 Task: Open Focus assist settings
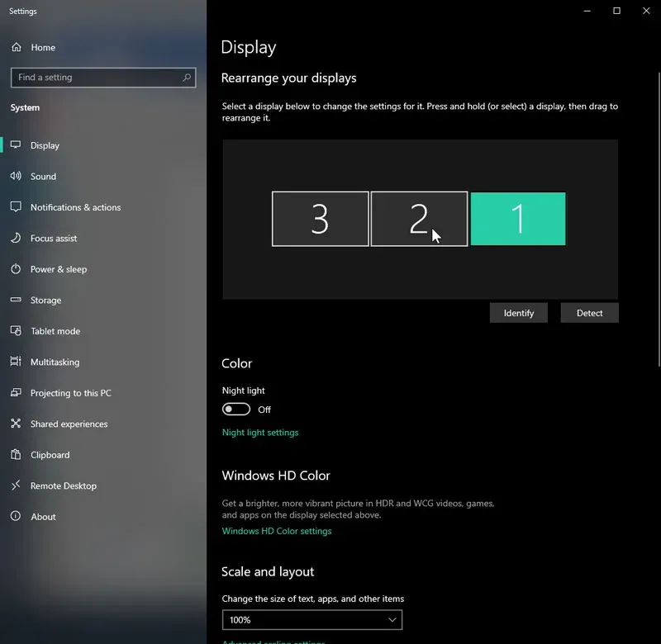coord(103,238)
